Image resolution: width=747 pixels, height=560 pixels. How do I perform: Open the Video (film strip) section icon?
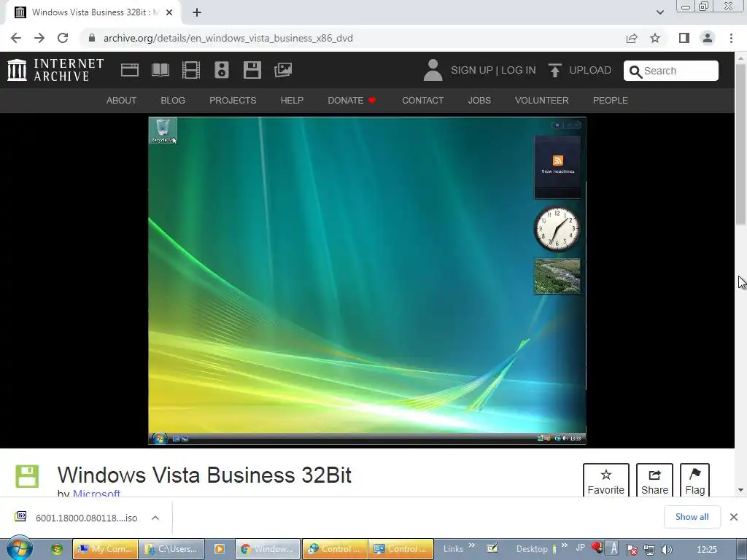coord(190,70)
